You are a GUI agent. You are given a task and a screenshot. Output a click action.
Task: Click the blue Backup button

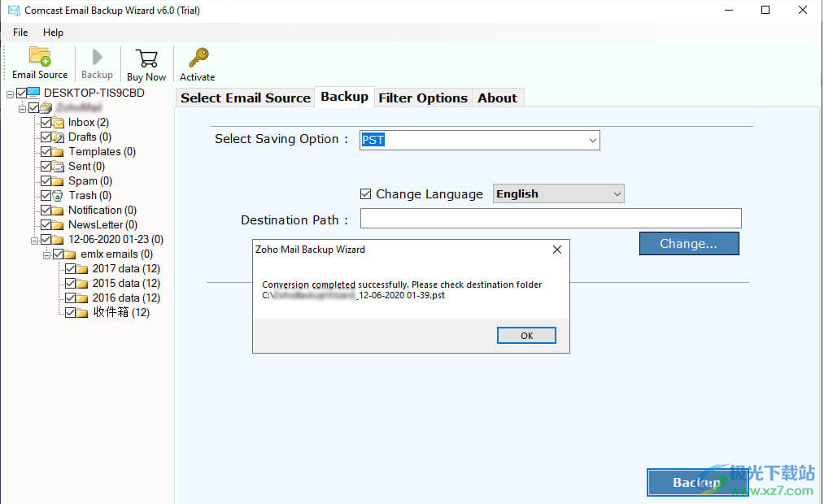[x=697, y=483]
